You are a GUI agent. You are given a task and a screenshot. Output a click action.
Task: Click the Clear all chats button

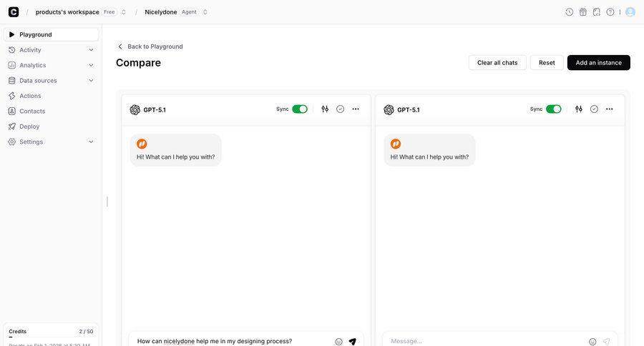point(497,63)
